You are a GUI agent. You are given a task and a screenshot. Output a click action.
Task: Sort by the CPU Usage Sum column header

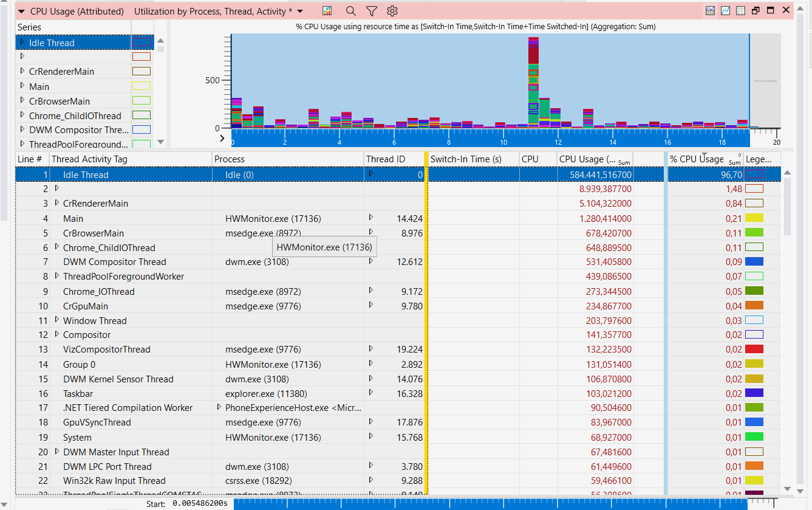coord(595,159)
